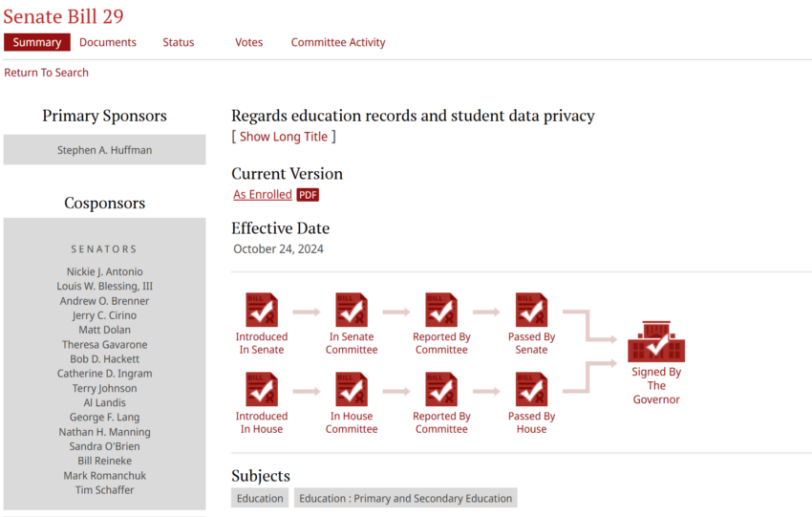812x517 pixels.
Task: Open the PDF badge for enrolled version
Action: tap(308, 195)
